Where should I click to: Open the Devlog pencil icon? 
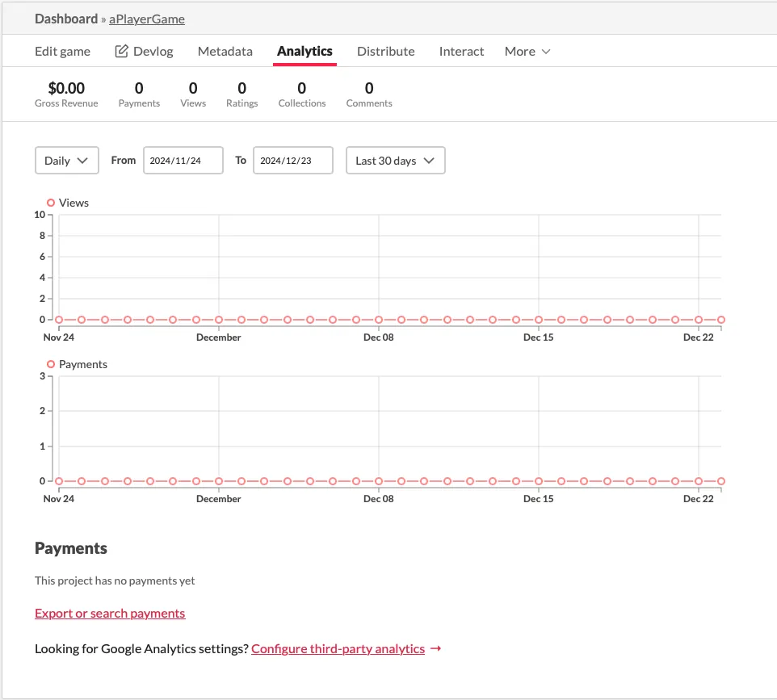pyautogui.click(x=121, y=51)
